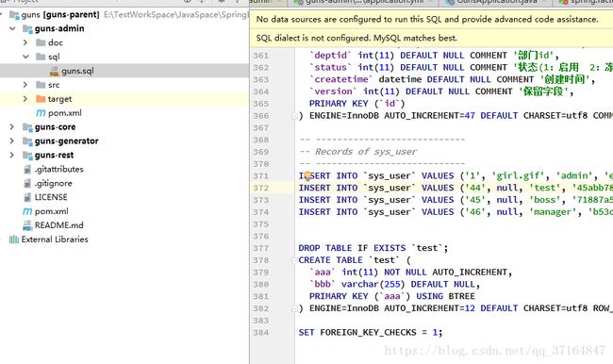Open the guns.sql file in tree
This screenshot has width=613, height=364.
[x=77, y=71]
